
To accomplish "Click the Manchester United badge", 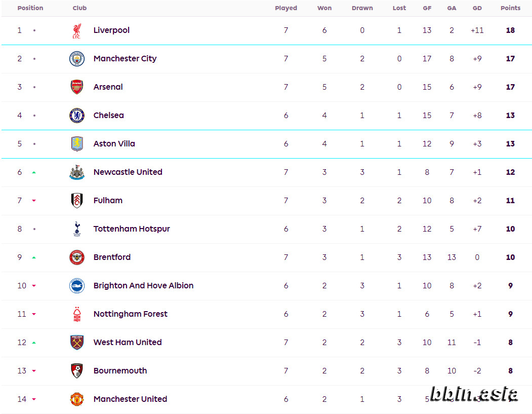I will [x=77, y=399].
